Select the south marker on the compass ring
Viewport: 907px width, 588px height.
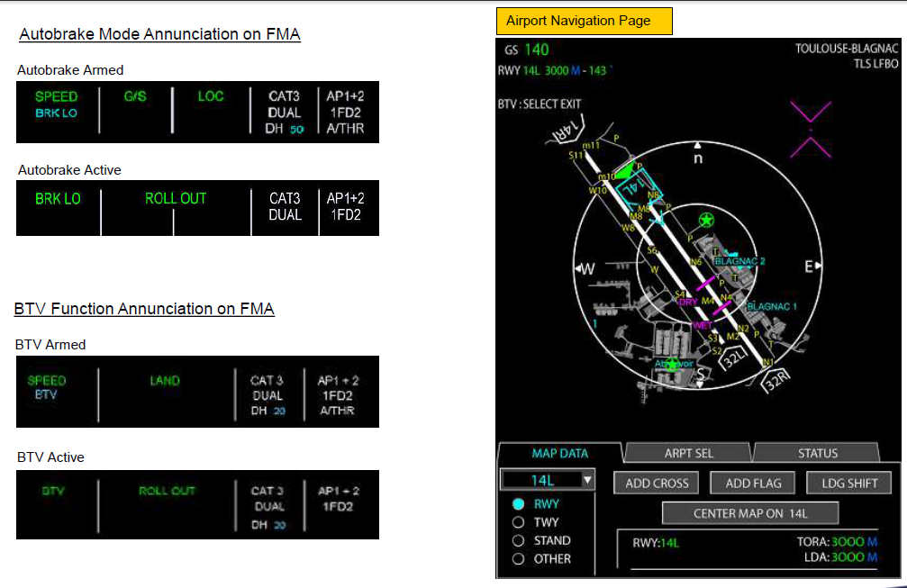coord(701,384)
